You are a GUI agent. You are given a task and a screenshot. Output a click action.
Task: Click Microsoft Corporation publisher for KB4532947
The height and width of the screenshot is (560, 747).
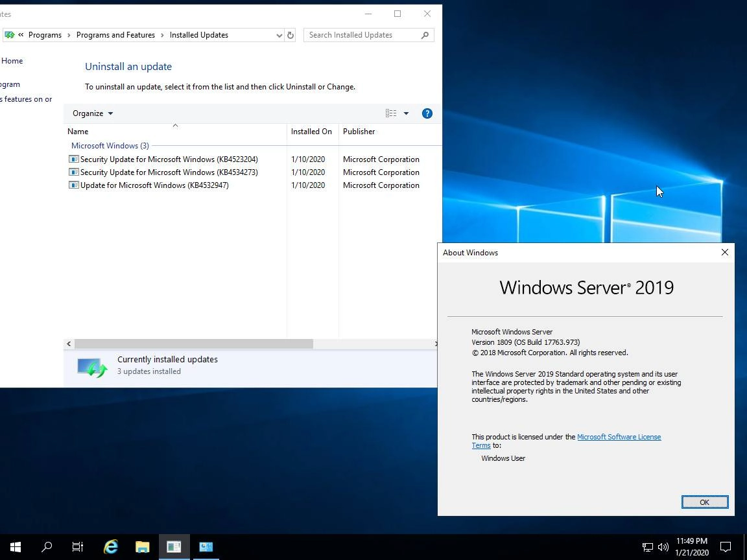(381, 185)
